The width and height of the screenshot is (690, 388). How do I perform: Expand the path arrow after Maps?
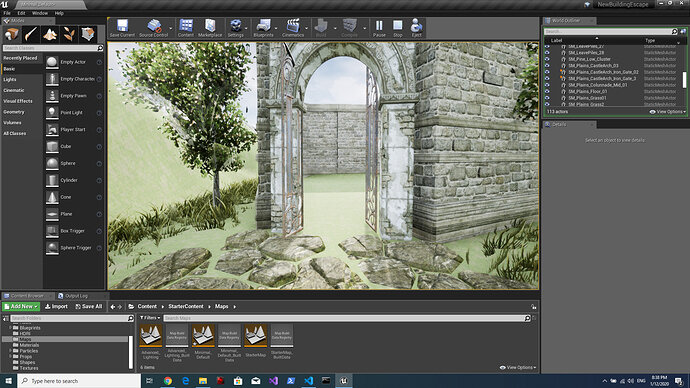(x=235, y=307)
